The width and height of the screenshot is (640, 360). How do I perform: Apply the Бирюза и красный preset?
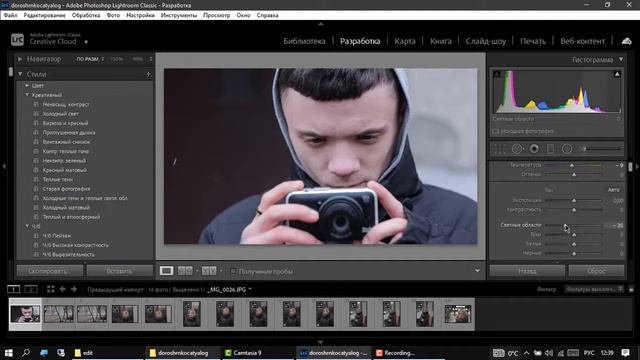[x=65, y=123]
